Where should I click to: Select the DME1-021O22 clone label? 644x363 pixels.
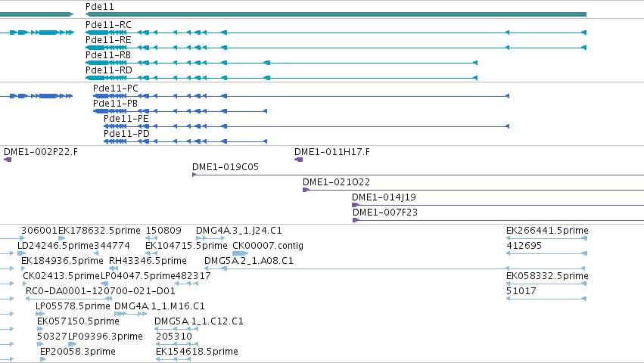(x=336, y=182)
